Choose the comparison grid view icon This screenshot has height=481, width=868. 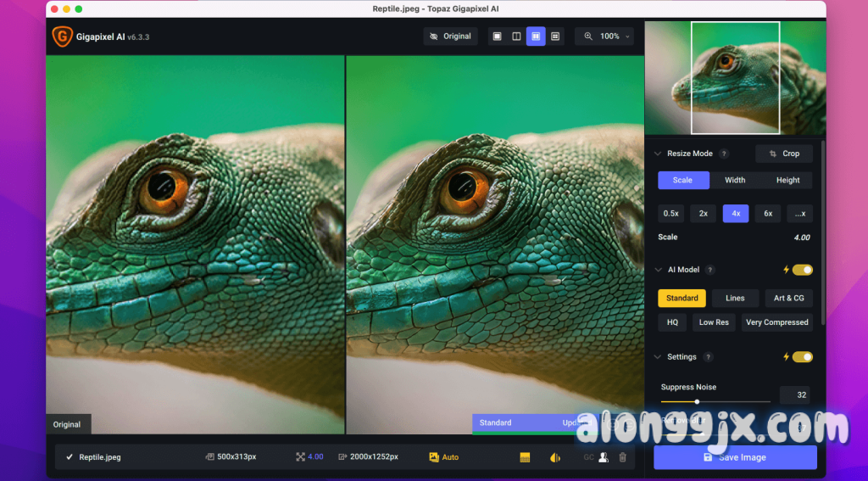(x=555, y=36)
